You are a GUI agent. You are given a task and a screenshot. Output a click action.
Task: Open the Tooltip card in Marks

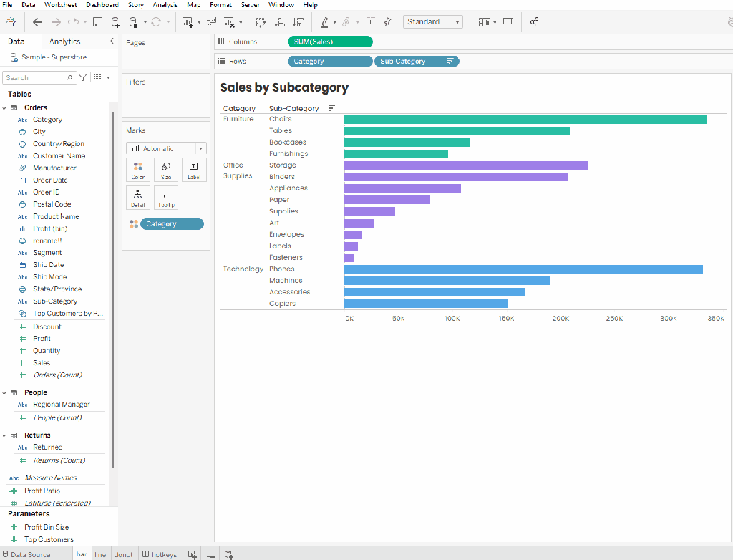[166, 198]
